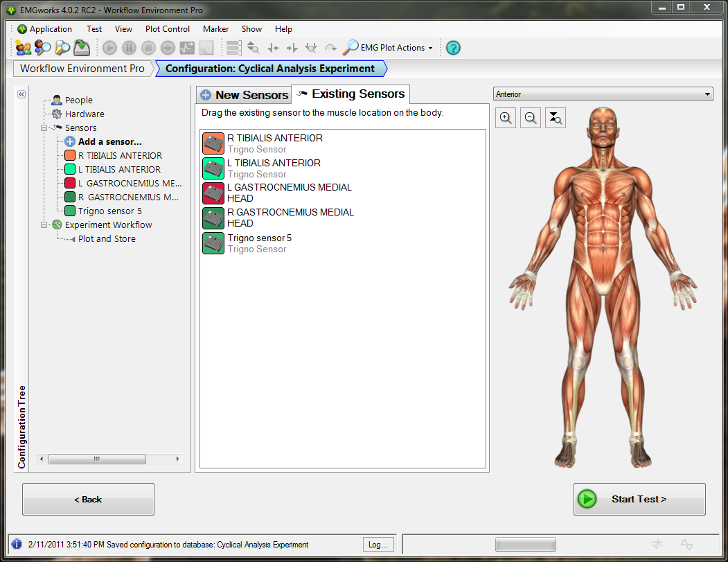728x562 pixels.
Task: Collapse the Sensors tree node
Action: click(44, 128)
